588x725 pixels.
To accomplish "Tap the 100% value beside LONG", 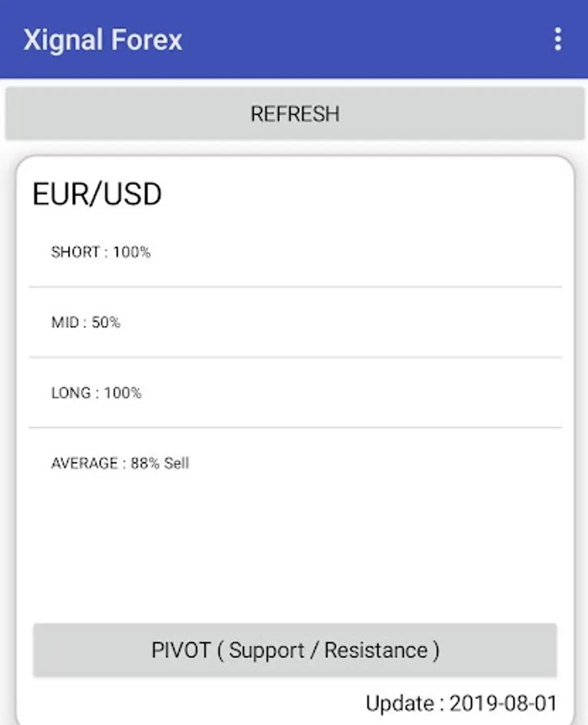I will point(122,393).
